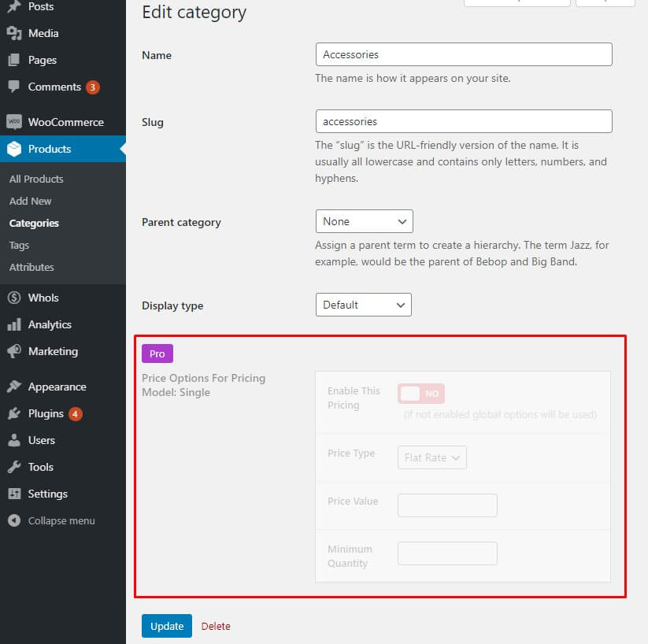648x644 pixels.
Task: Click 'Price Options For Pricing Model: Single' label
Action: (x=203, y=385)
